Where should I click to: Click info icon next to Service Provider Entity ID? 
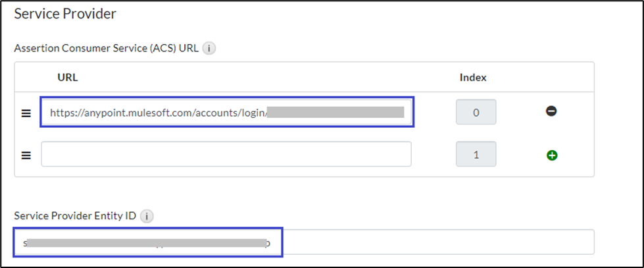pos(147,215)
